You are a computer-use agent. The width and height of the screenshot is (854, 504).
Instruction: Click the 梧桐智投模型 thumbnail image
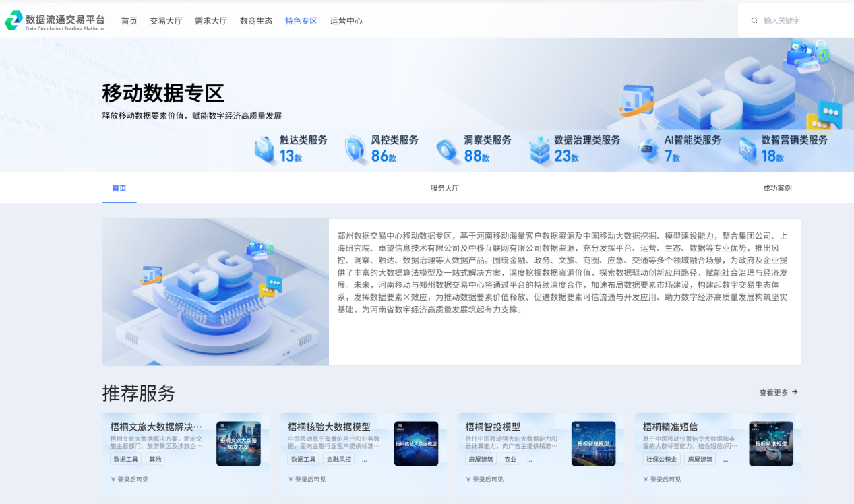point(593,444)
